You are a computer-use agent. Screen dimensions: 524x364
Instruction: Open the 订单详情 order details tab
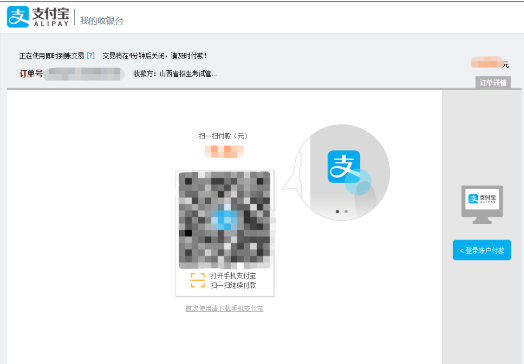[x=493, y=83]
